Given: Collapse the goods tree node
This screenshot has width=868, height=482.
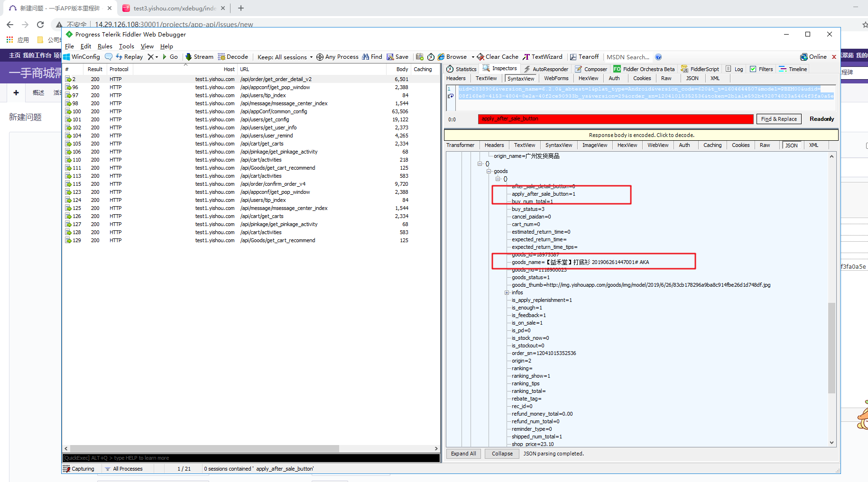Looking at the screenshot, I should click(489, 171).
